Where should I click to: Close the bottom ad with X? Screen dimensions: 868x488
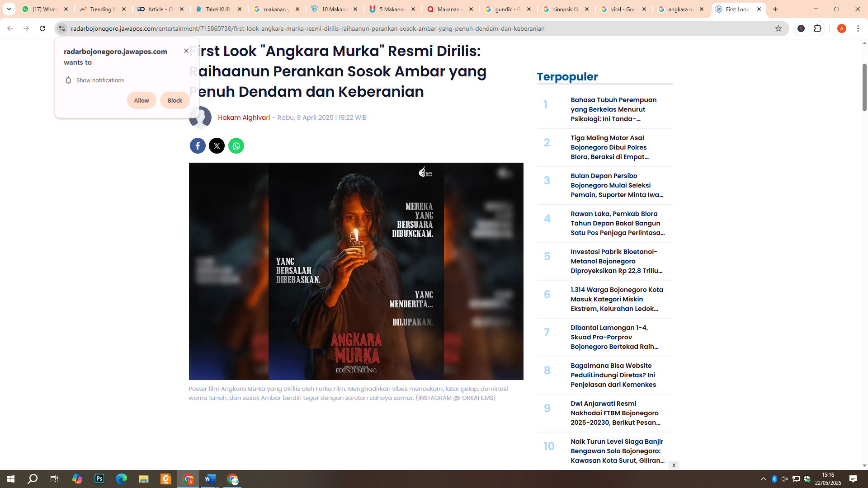[674, 465]
